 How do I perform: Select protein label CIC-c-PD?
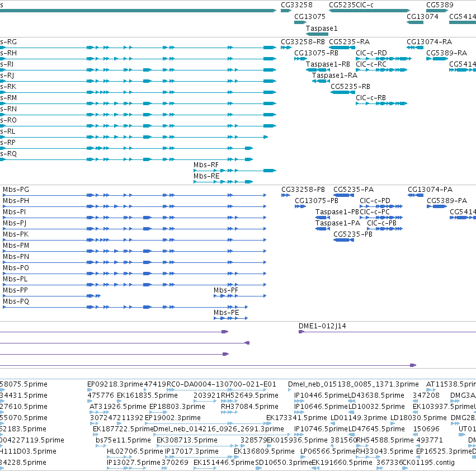tap(375, 201)
